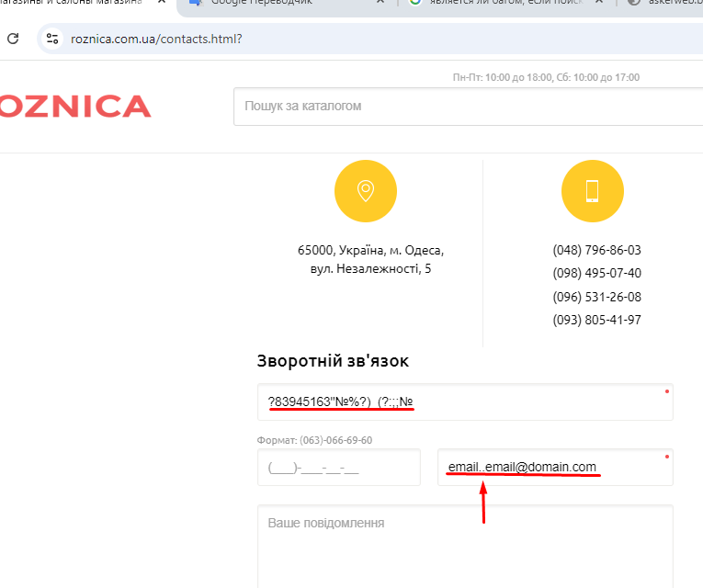Click the roznica.com.ua address bar URL
Image resolution: width=703 pixels, height=588 pixels.
click(156, 40)
